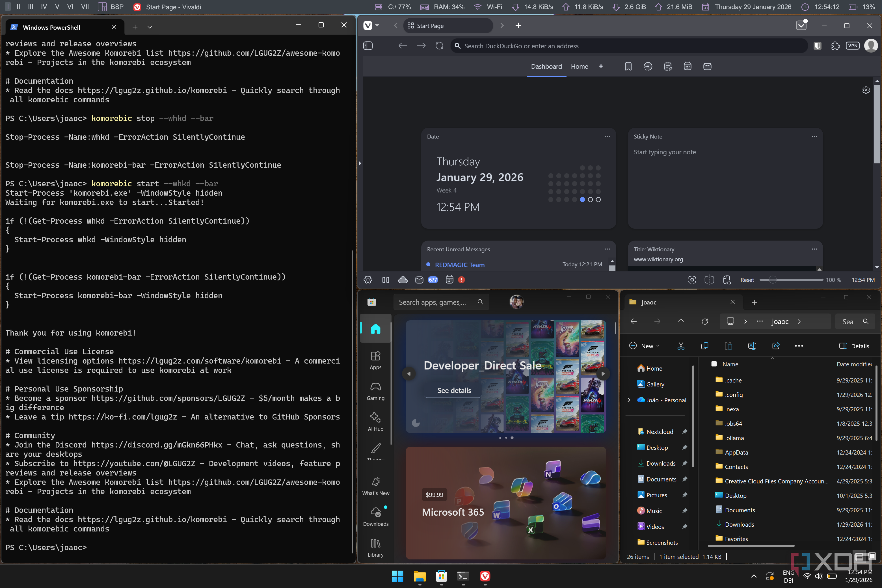Click Reset zoom button in Vivaldi status bar
882x588 pixels.
747,280
